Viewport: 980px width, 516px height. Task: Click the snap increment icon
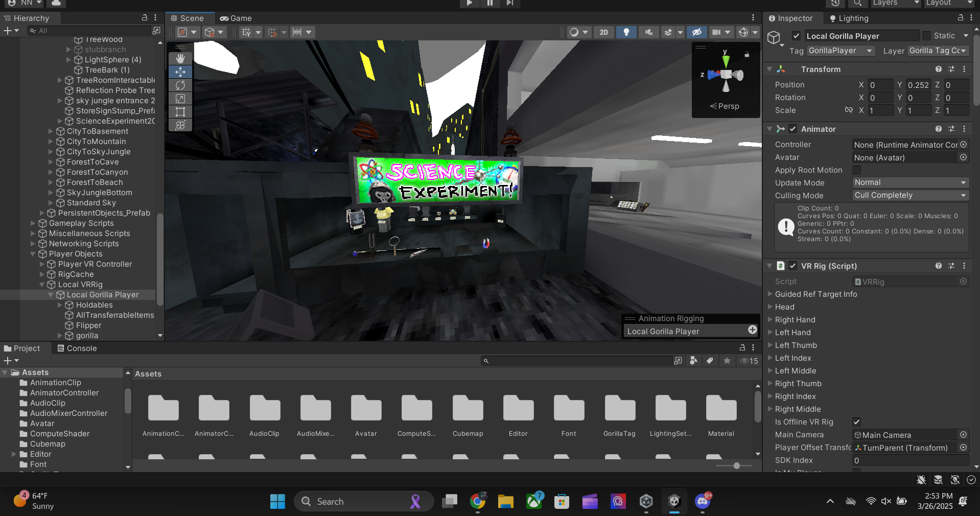(297, 32)
